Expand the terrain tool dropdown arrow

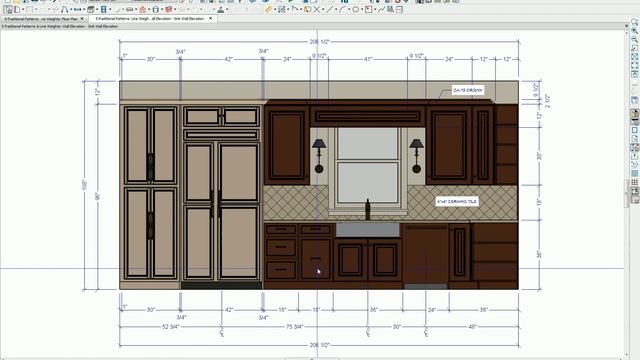pos(227,9)
